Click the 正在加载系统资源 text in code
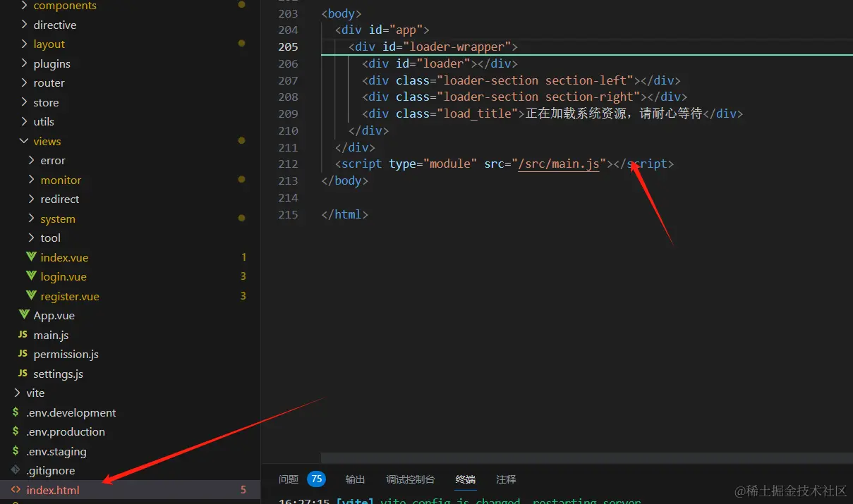Screen dimensions: 853x504 576,113
